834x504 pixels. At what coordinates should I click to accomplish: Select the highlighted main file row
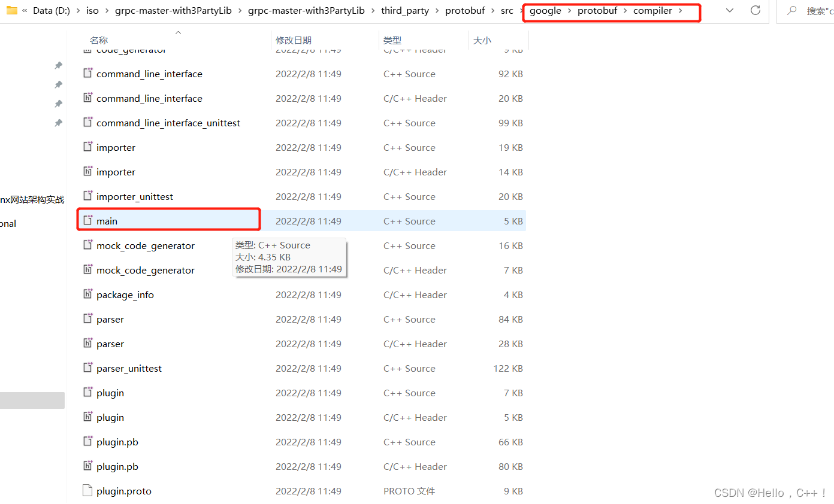coord(168,220)
